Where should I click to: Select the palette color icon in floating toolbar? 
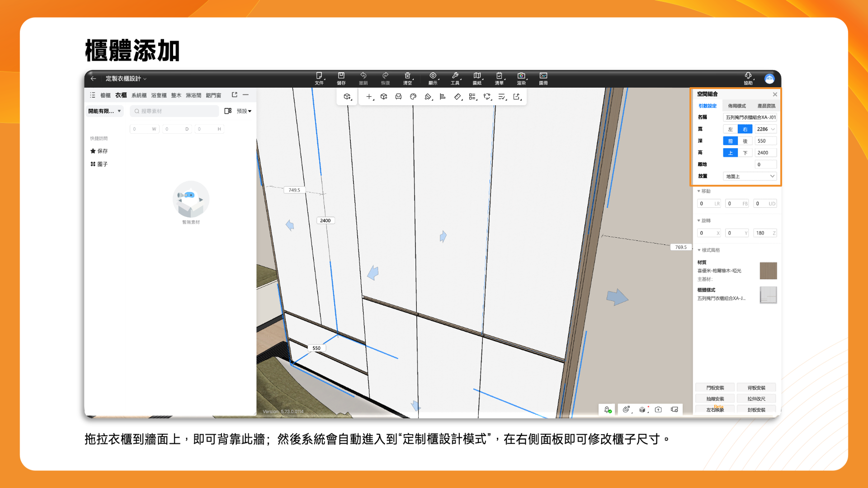point(413,97)
